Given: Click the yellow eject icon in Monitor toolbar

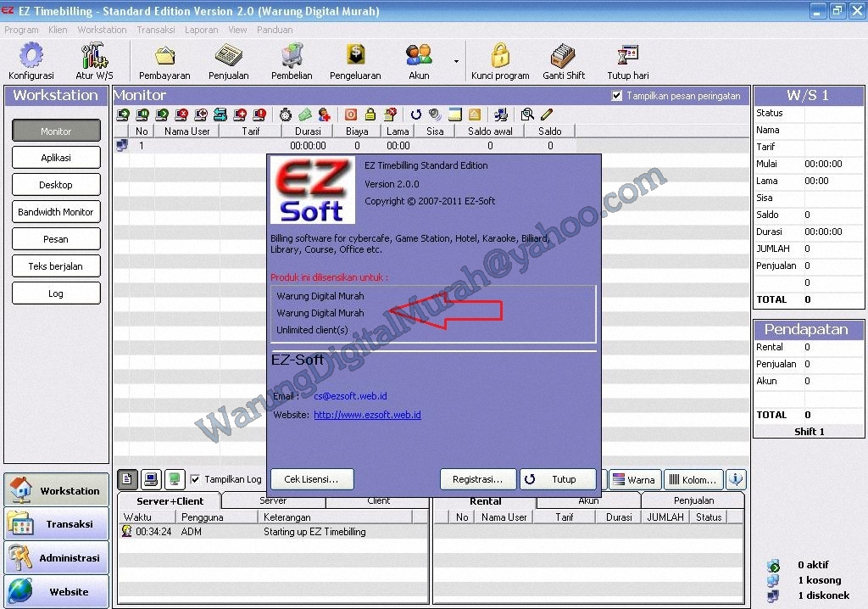Looking at the screenshot, I should tap(475, 115).
